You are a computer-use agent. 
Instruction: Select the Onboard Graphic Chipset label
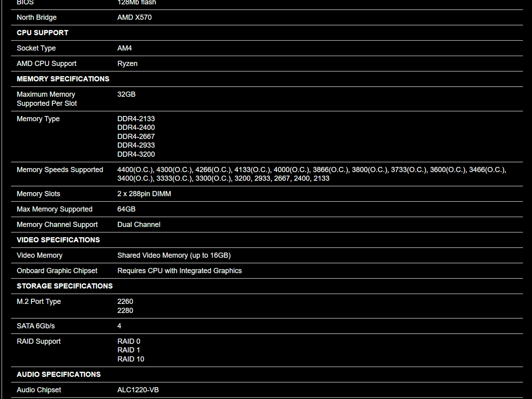tap(57, 271)
